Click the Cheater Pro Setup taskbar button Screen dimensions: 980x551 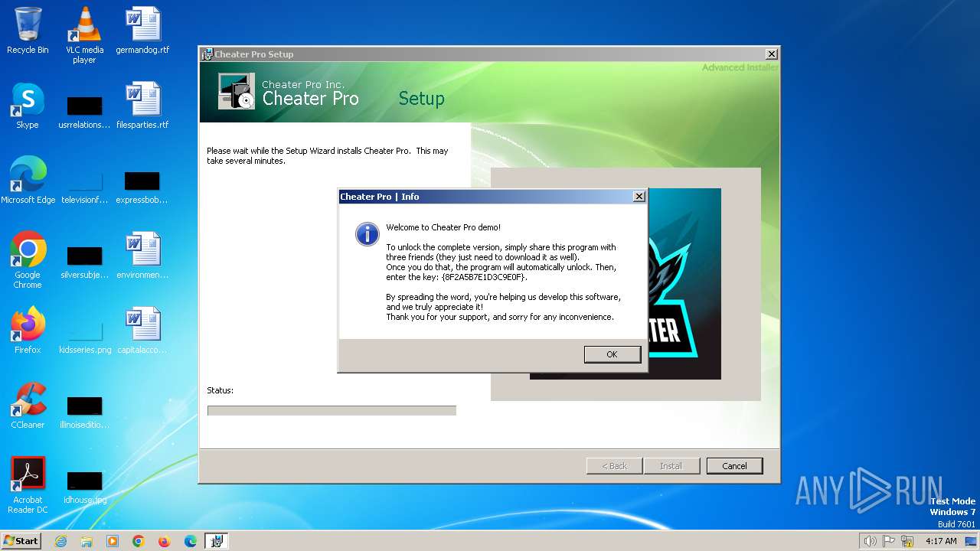[217, 541]
